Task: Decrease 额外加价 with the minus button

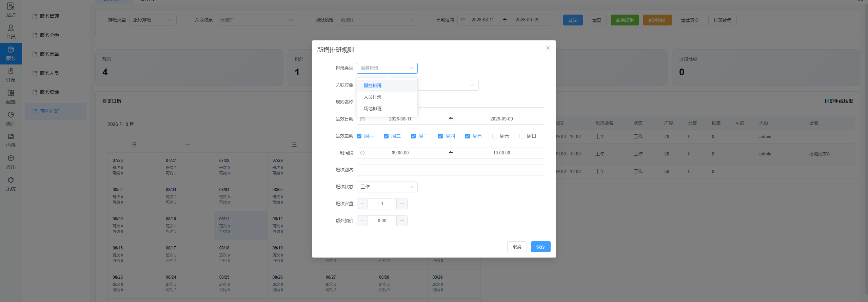Action: coord(362,221)
